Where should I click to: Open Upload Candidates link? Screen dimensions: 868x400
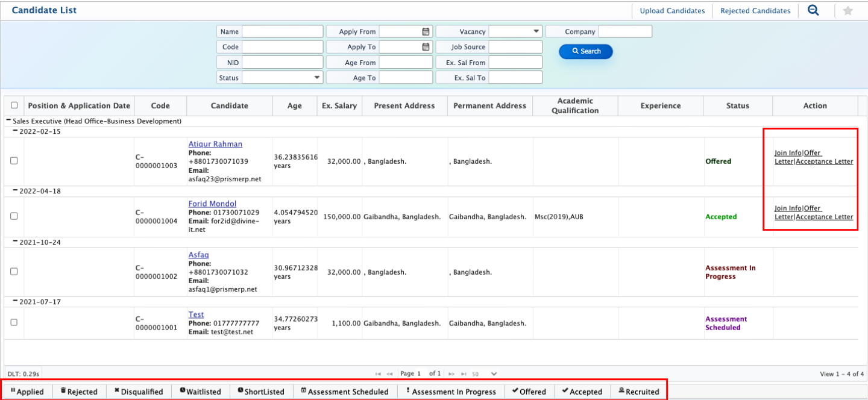pos(672,11)
